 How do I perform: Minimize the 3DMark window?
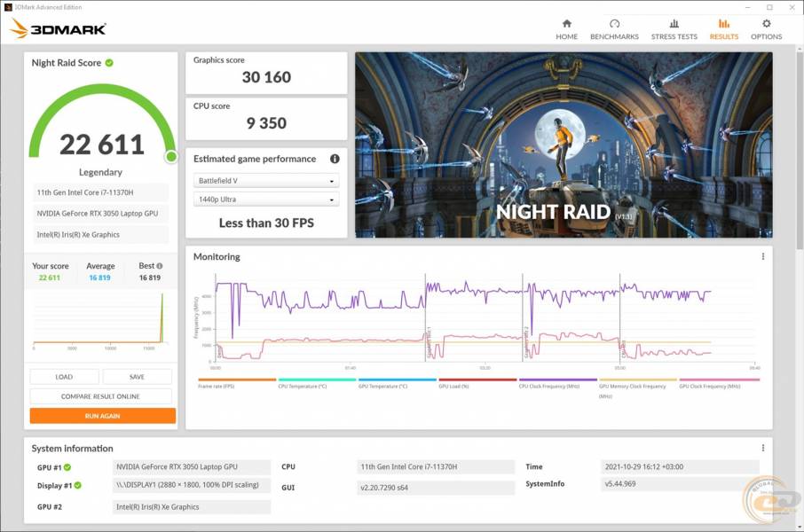[x=749, y=7]
